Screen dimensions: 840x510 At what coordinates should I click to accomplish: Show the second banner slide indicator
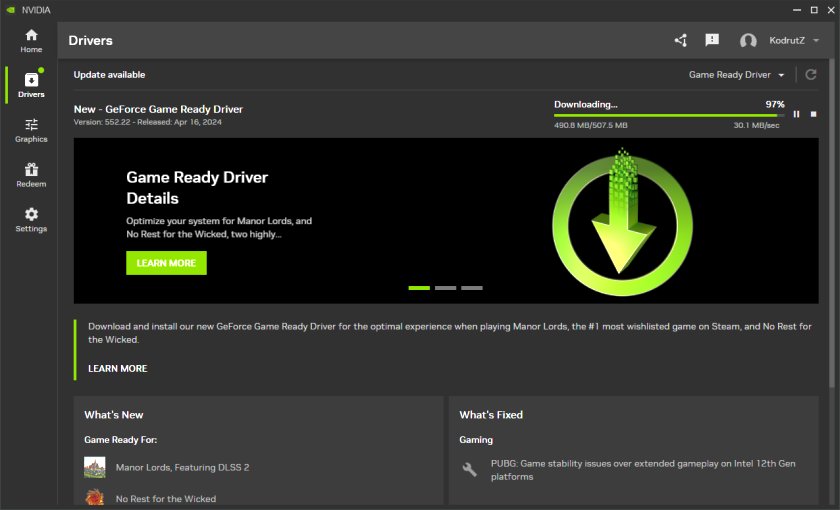(445, 288)
